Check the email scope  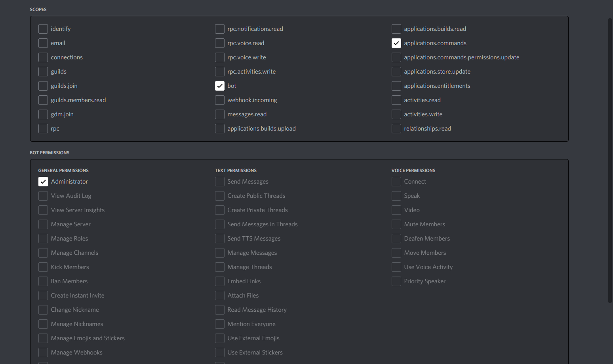point(43,43)
